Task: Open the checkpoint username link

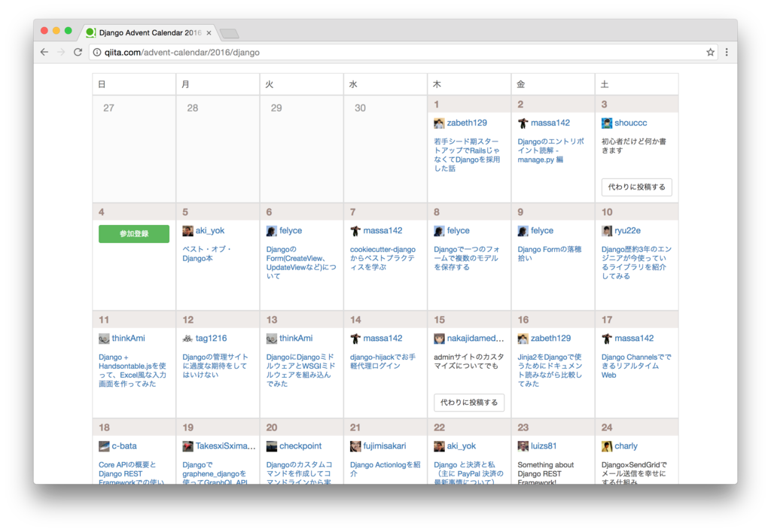Action: pyautogui.click(x=300, y=446)
